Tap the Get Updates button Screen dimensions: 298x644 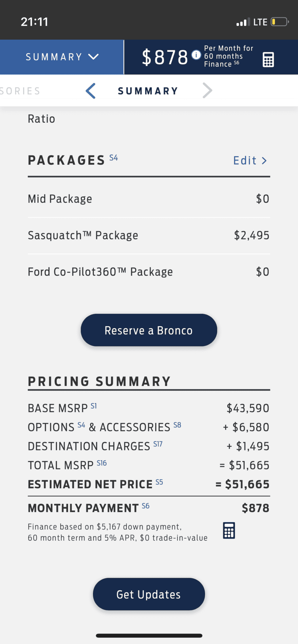[x=149, y=594]
